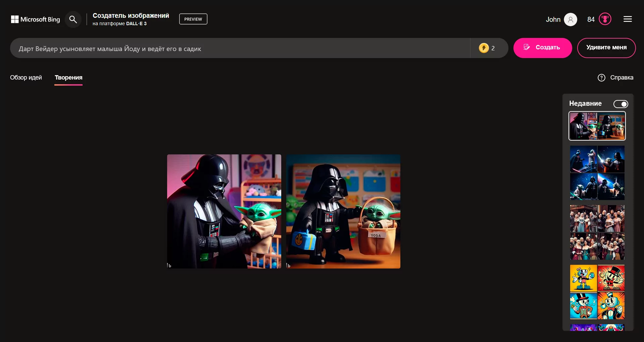Select the recent Vader kindergarten thumbnail set
Viewport: 644px width, 342px height.
(597, 126)
